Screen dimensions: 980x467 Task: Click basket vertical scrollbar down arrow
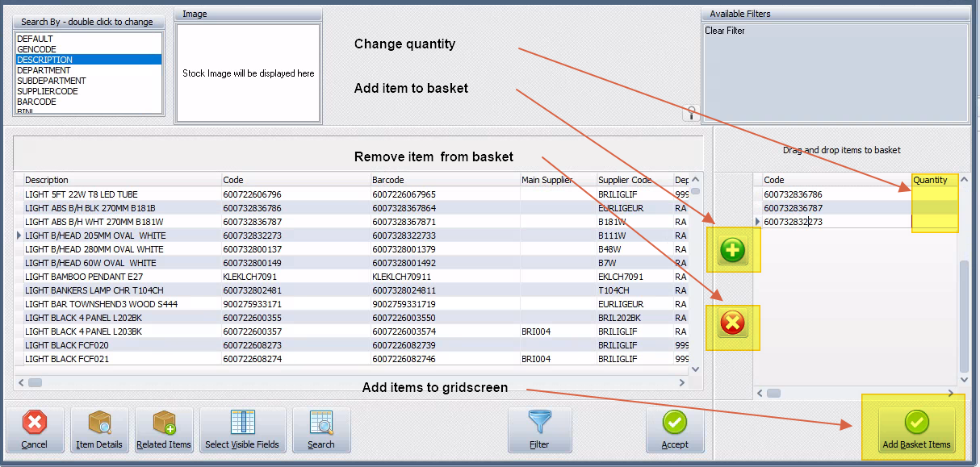962,379
